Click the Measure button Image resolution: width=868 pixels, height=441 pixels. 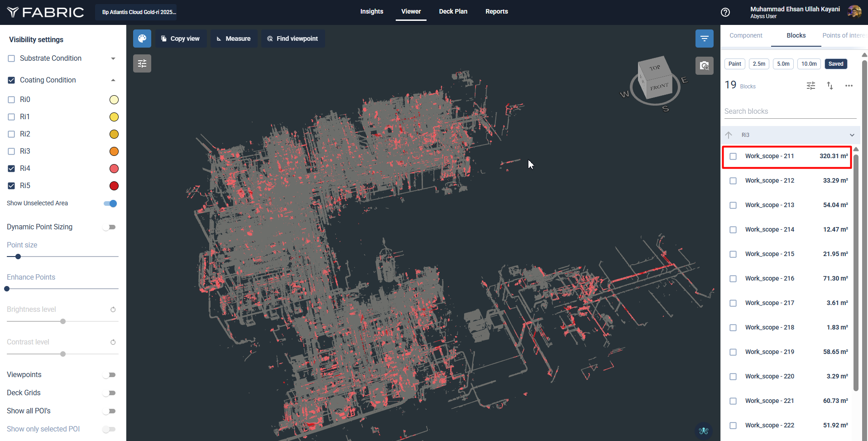coord(234,39)
